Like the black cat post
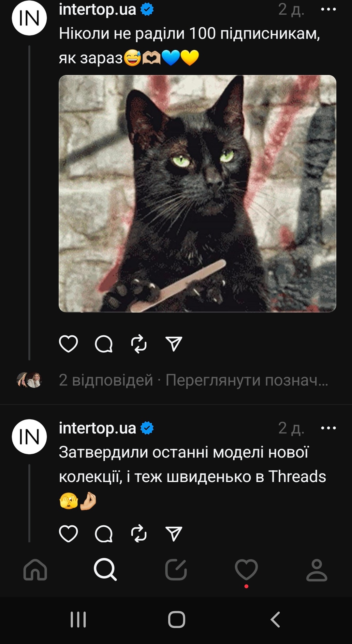The height and width of the screenshot is (644, 352). coord(68,344)
